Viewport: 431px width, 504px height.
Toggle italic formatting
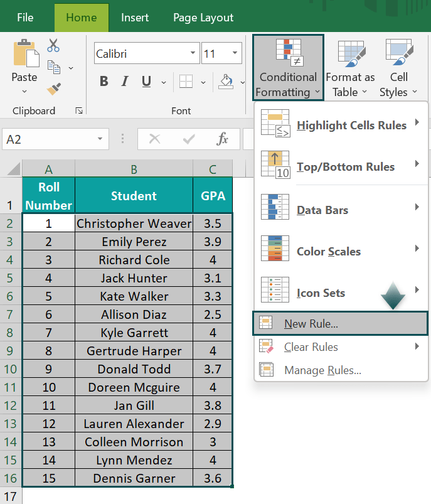click(124, 82)
